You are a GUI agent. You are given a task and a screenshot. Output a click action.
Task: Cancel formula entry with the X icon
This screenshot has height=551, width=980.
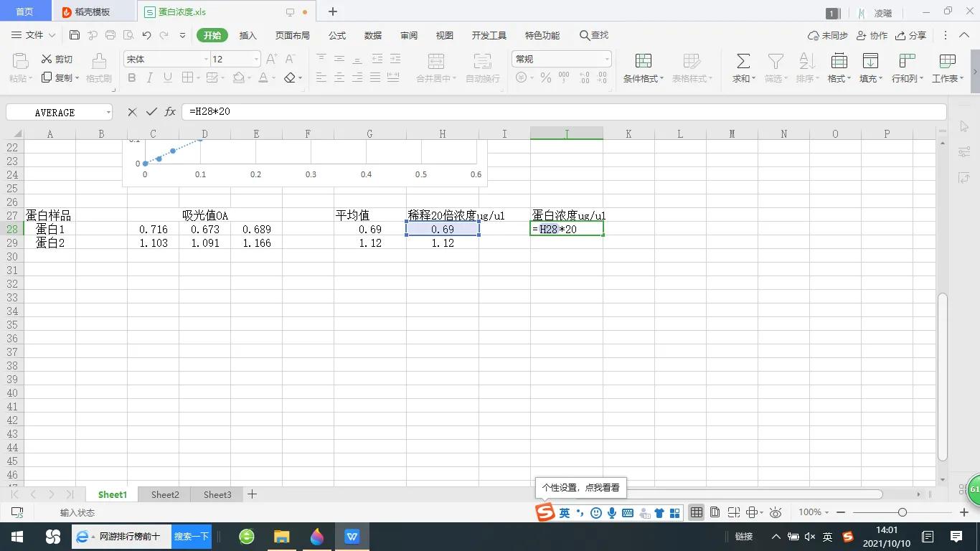(x=132, y=112)
